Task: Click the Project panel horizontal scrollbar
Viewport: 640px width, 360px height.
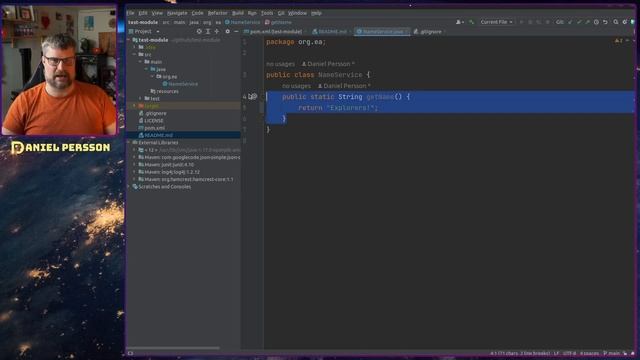Action: [175, 348]
